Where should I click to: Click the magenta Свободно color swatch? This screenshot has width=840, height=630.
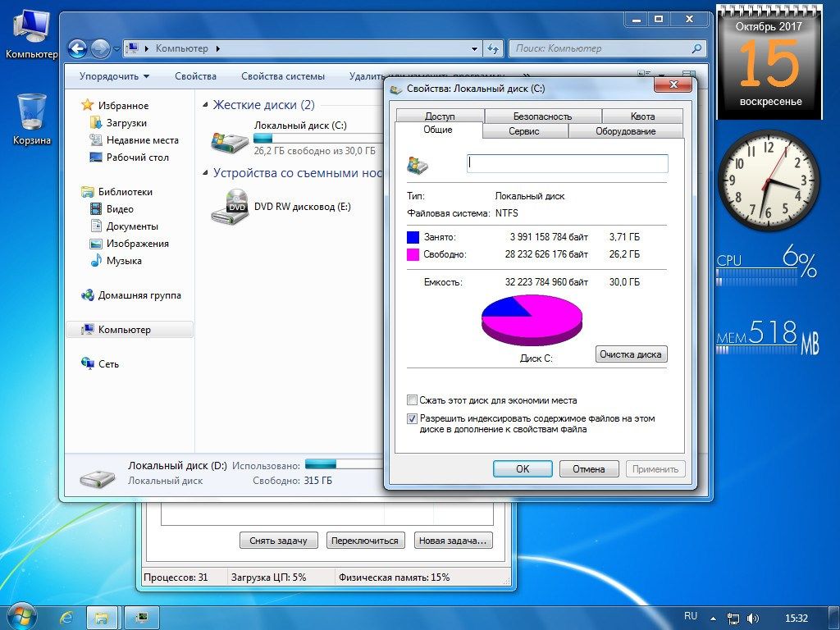[413, 254]
